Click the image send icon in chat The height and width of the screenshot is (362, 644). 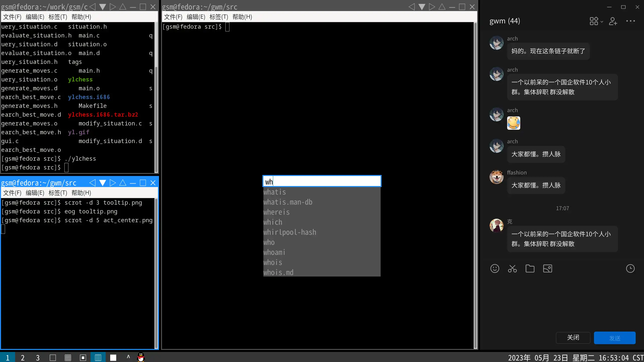[x=547, y=268]
